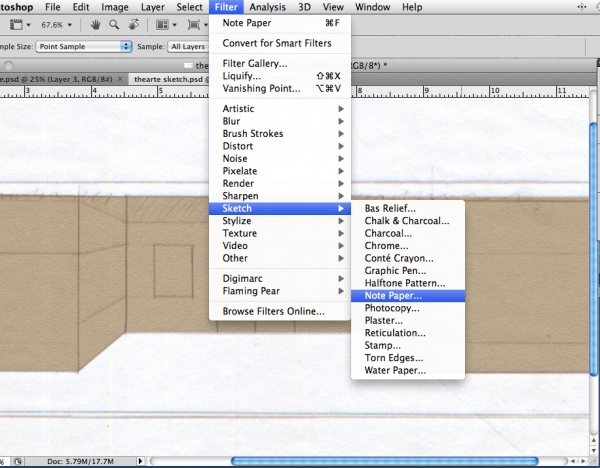Click the vertical scrollbar thumb
The width and height of the screenshot is (600, 468).
[593, 249]
